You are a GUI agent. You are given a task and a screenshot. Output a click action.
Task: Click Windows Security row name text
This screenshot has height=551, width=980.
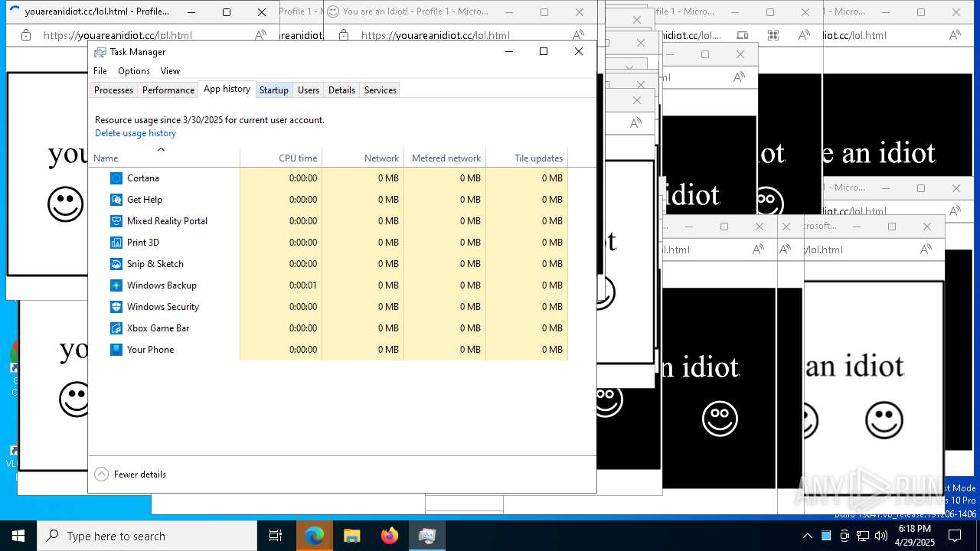(x=163, y=307)
